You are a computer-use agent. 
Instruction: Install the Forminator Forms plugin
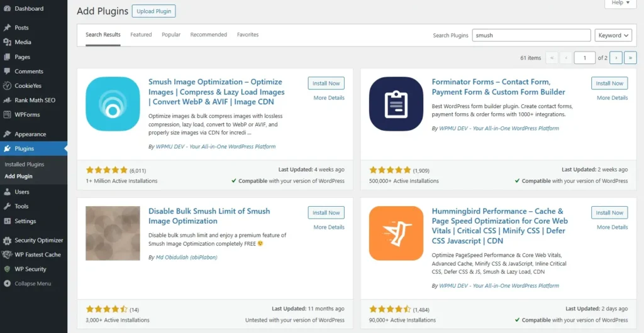click(609, 83)
